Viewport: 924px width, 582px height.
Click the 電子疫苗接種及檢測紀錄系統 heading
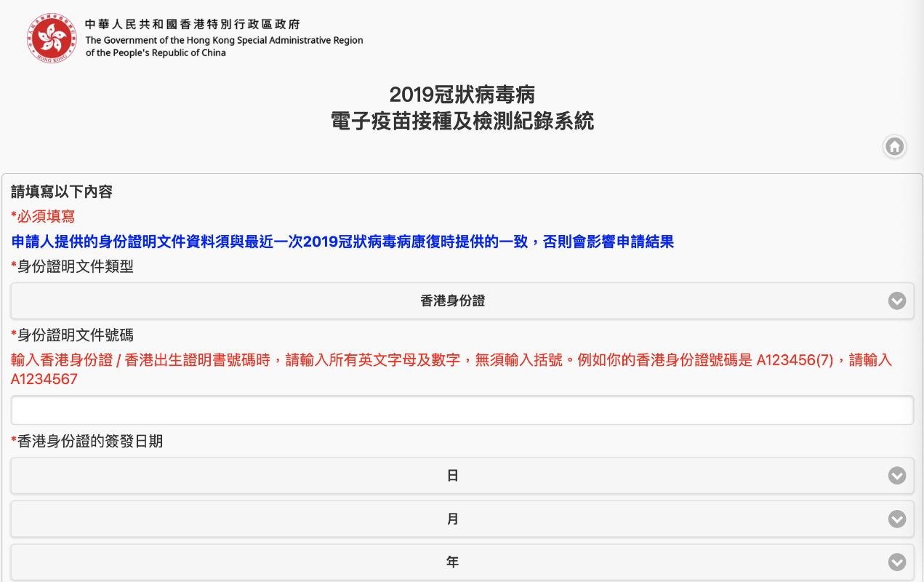tap(462, 121)
